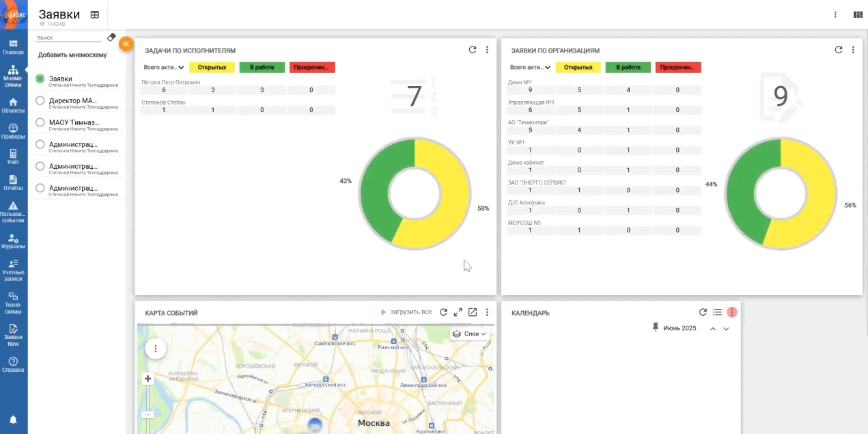Screen dimensions: 868x434
Task: Switch the calendar to list view
Action: [717, 312]
